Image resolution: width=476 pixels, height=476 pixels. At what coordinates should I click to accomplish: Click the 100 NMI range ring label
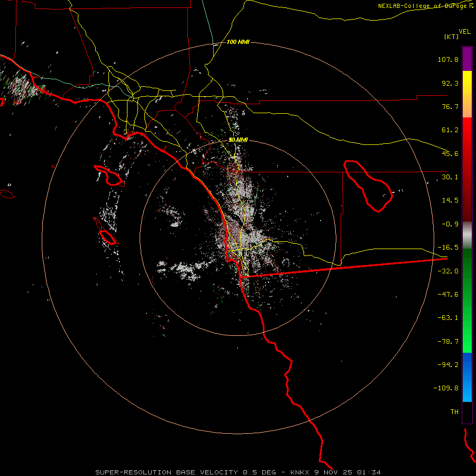[x=238, y=42]
